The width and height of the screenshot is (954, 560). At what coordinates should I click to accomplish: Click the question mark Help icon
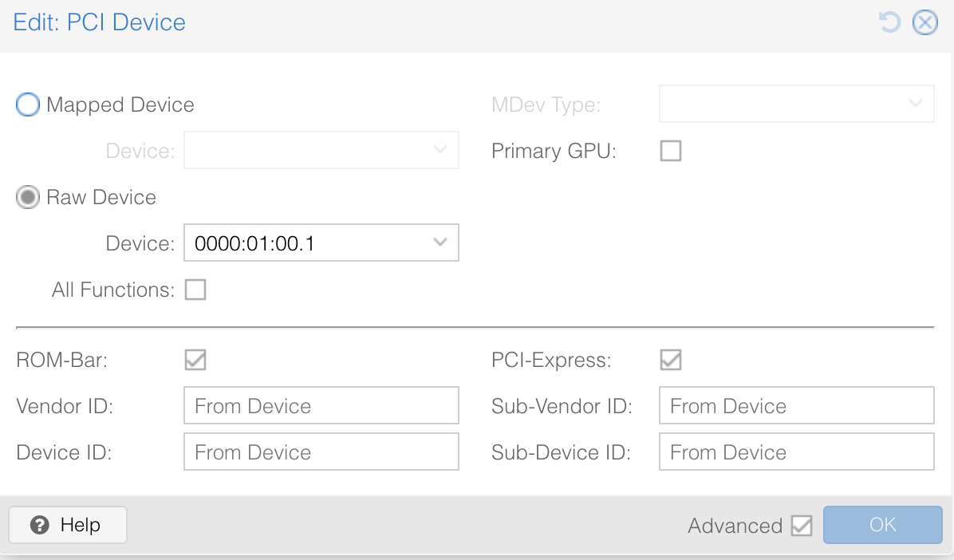pyautogui.click(x=39, y=525)
